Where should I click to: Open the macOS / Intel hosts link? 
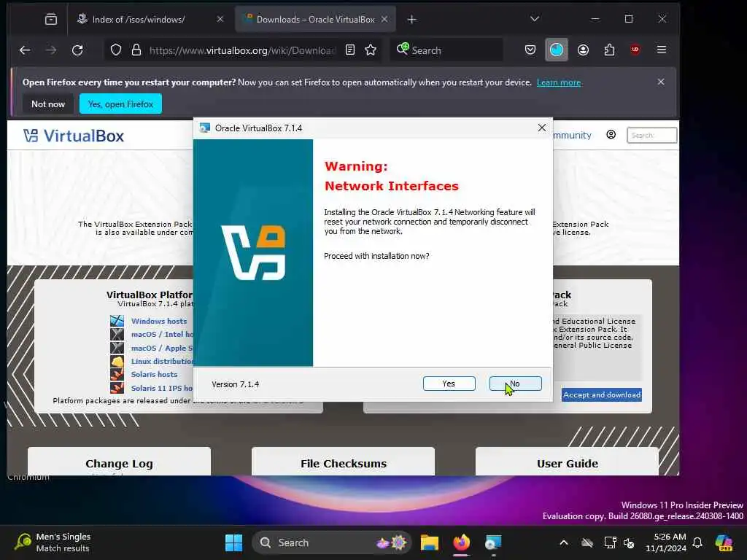[x=163, y=334]
